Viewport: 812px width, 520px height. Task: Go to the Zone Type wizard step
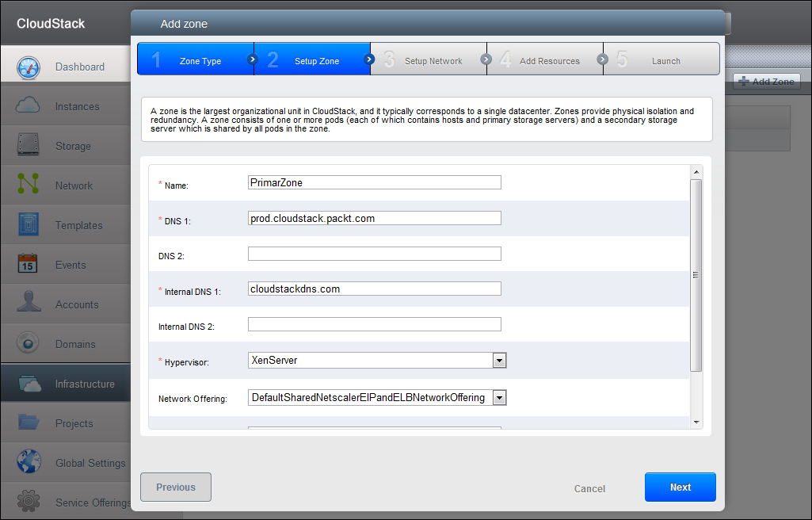point(196,60)
